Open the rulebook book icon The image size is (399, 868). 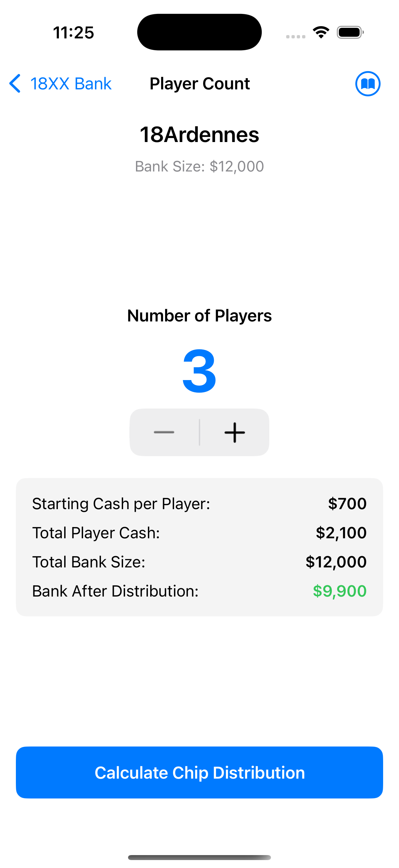[x=368, y=83]
